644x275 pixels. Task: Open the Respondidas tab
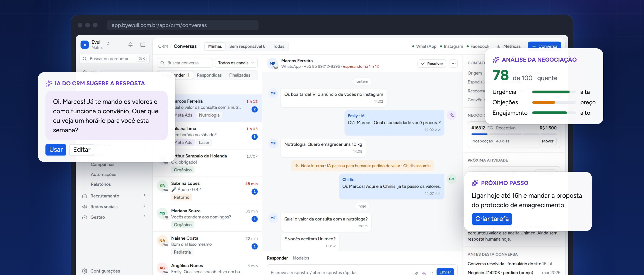tap(209, 75)
